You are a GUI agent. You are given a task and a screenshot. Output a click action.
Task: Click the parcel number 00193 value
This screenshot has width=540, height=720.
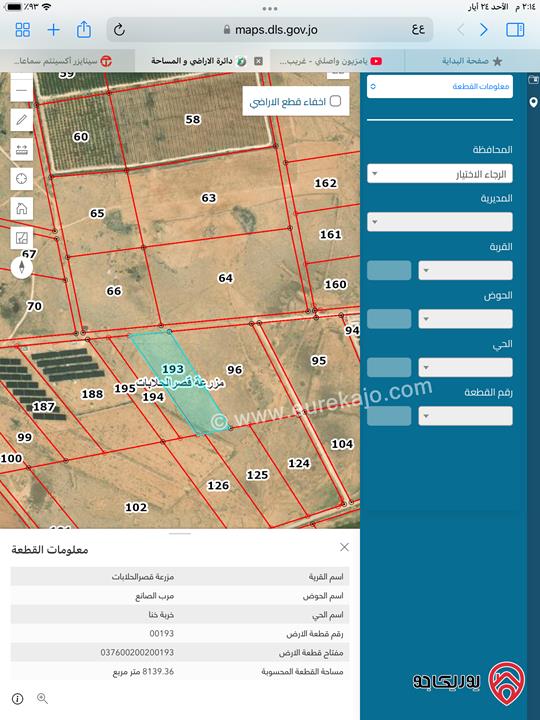pos(162,634)
